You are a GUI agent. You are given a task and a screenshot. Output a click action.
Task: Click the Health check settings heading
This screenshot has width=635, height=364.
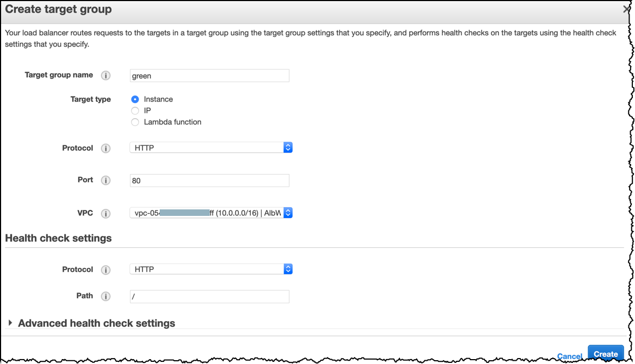[x=58, y=238]
